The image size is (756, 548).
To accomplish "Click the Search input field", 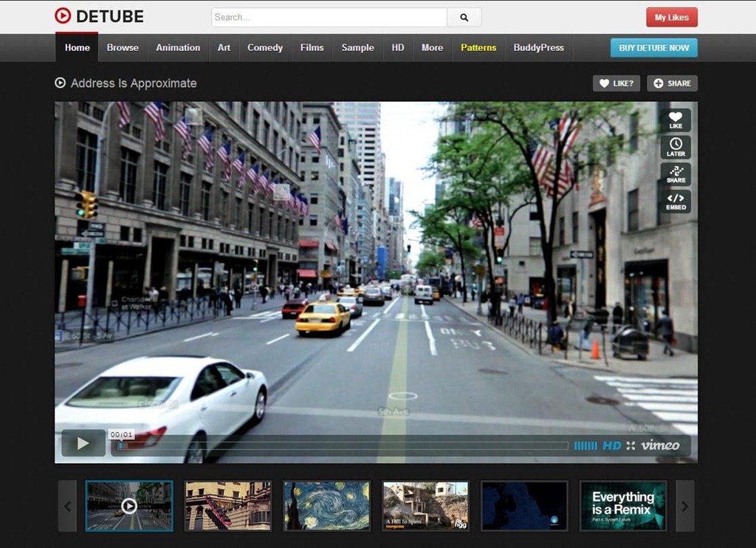I will point(329,18).
